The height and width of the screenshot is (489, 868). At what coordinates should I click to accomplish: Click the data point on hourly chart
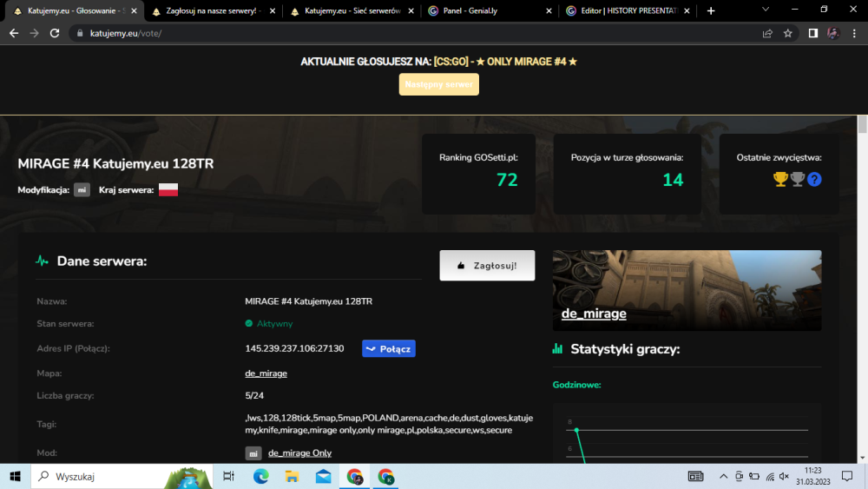pyautogui.click(x=576, y=430)
